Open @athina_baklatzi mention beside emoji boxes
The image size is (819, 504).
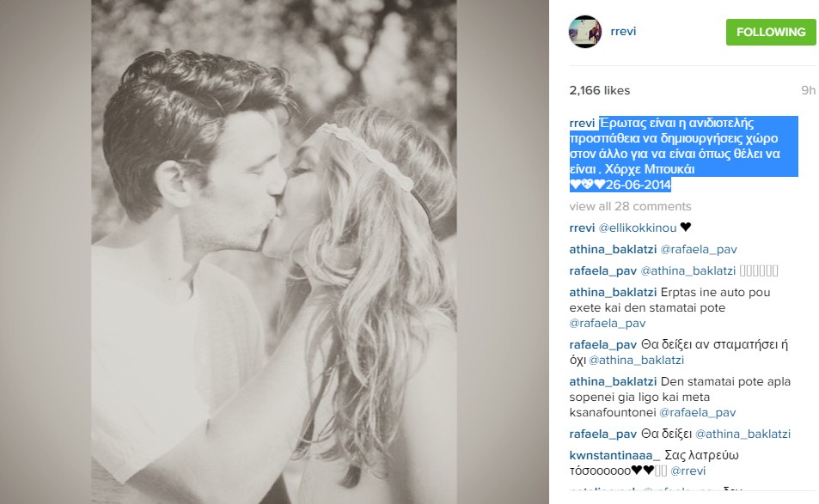688,270
